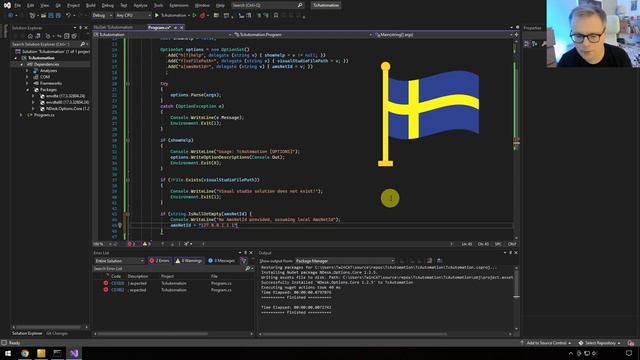The image size is (640, 360).
Task: Toggle the 0 Warnings filter button
Action: pos(189,261)
